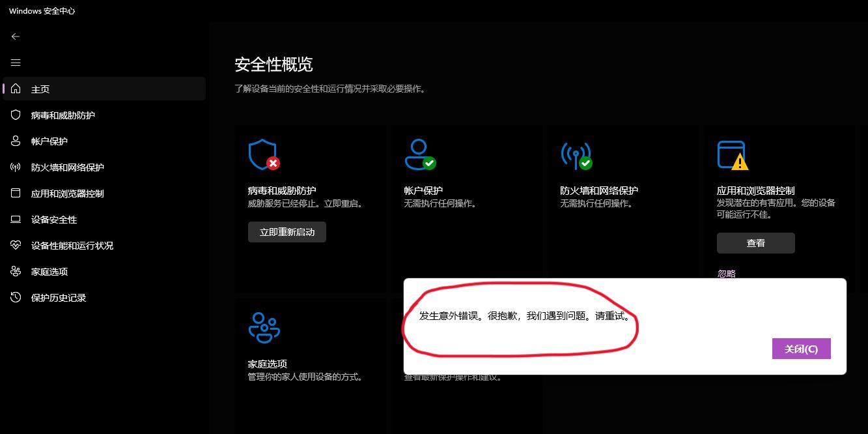The height and width of the screenshot is (434, 868).
Task: Click the virus protection shield icon with red X
Action: [264, 155]
